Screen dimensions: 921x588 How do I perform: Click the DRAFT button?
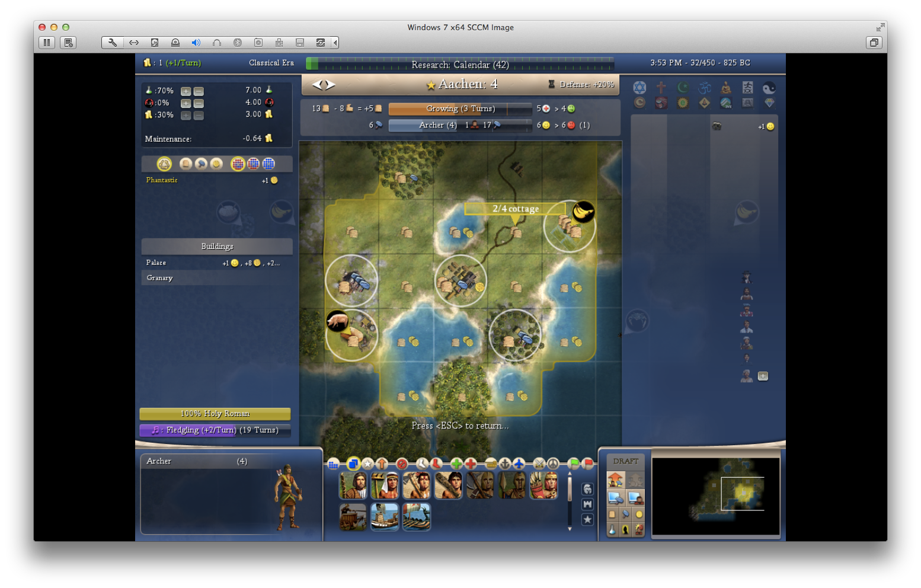coord(625,461)
